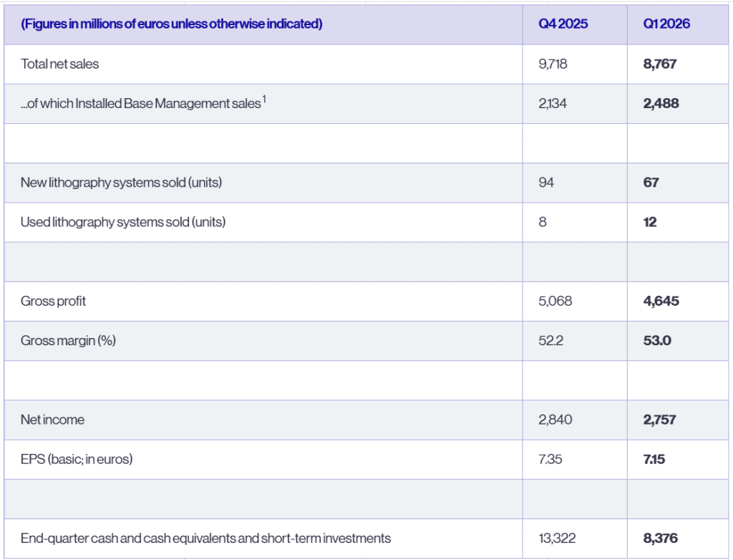Select the EPS value 7.15
This screenshot has height=560, width=733.
(654, 459)
